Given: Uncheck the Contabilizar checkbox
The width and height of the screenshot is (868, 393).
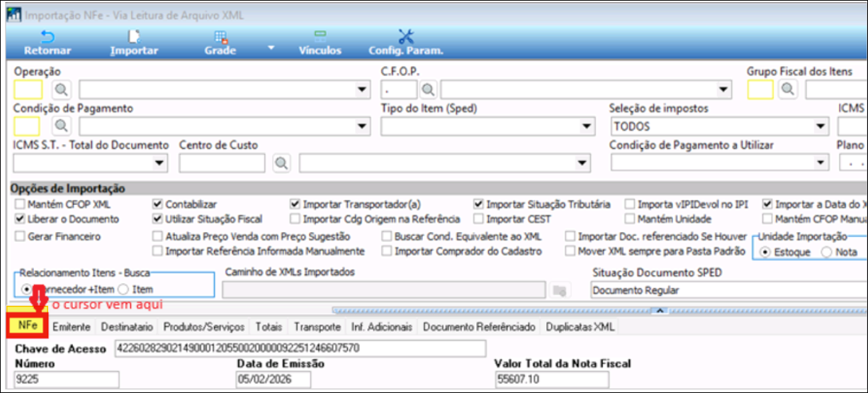Looking at the screenshot, I should pyautogui.click(x=158, y=204).
